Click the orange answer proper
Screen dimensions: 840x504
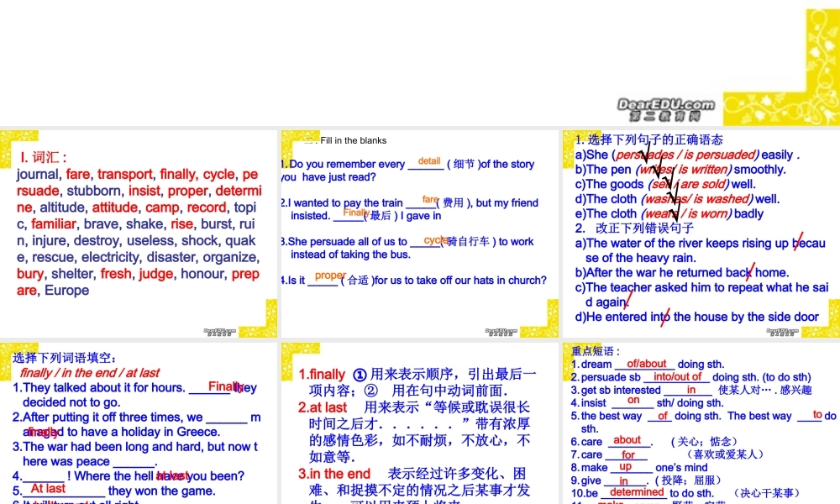click(x=329, y=276)
